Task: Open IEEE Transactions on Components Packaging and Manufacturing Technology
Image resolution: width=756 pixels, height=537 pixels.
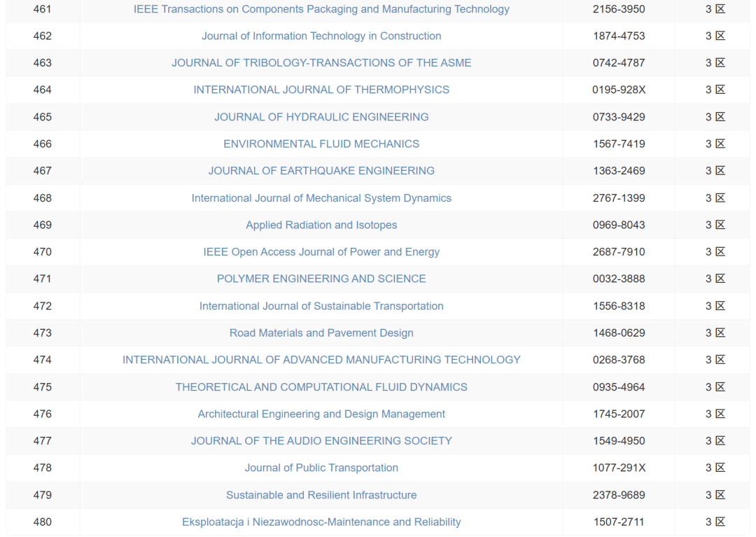Action: [321, 9]
